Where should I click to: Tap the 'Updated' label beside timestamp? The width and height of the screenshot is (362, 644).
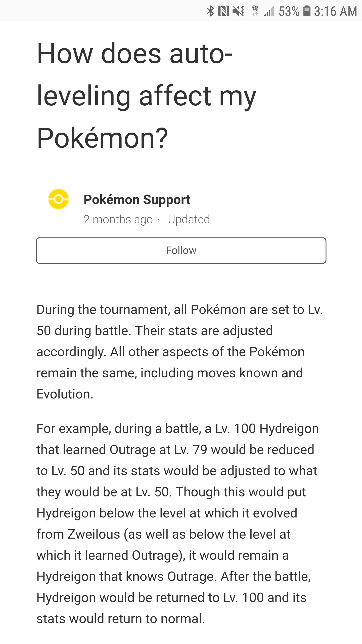tap(189, 219)
